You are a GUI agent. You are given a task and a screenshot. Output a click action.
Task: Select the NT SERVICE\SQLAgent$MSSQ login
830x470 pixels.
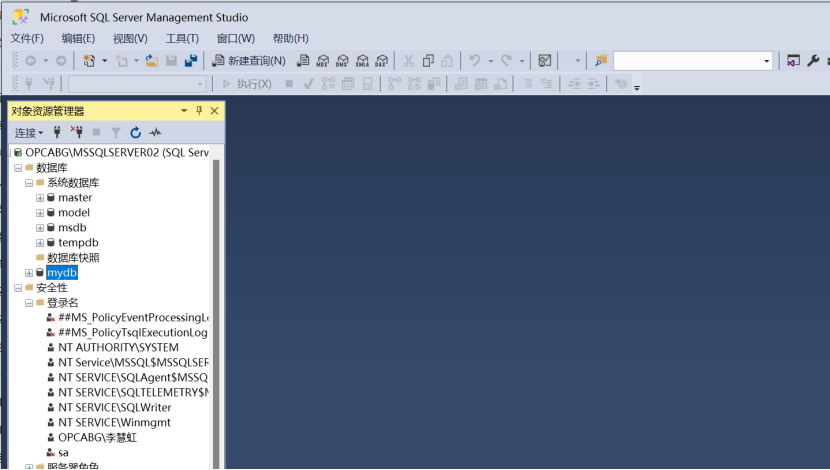(x=132, y=377)
